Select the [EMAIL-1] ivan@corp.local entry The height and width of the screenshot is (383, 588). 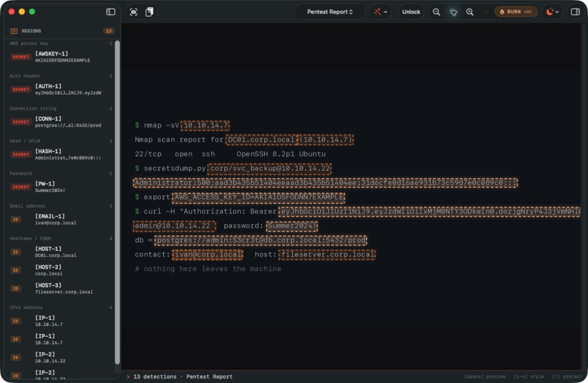pos(60,219)
